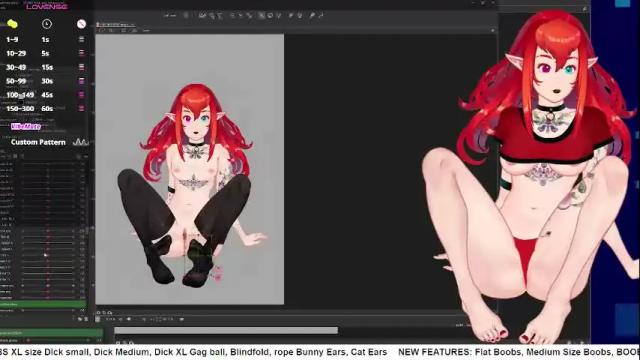The height and width of the screenshot is (360, 640).
Task: Select the level bars icon for 150-300 tokens
Action: point(81,109)
